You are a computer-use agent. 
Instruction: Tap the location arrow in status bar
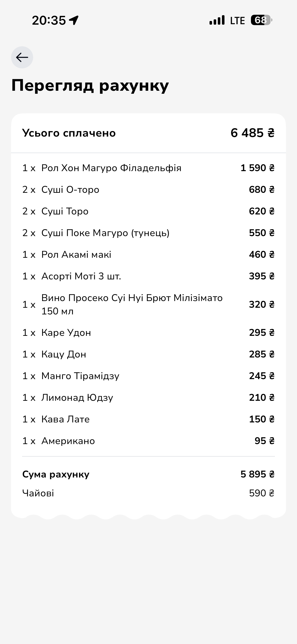pos(74,20)
